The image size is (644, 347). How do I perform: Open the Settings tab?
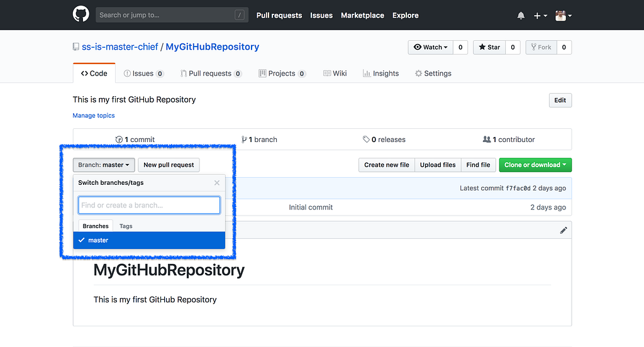tap(433, 74)
